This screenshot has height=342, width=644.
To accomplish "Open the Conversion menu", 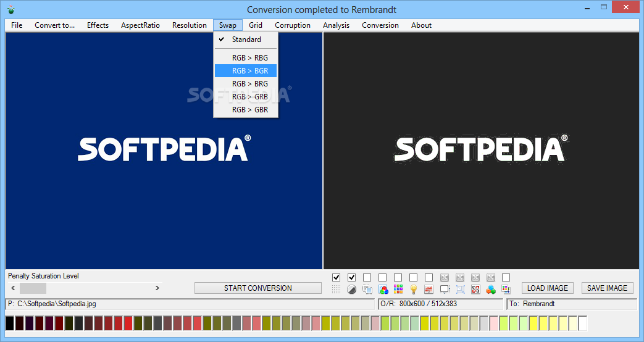I will [380, 25].
